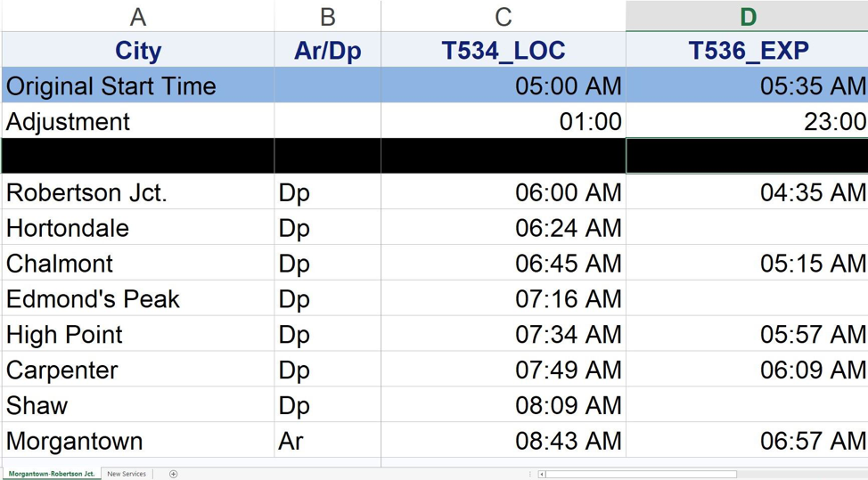Select the T536_EXP header cell
The width and height of the screenshot is (868, 480).
tap(747, 51)
